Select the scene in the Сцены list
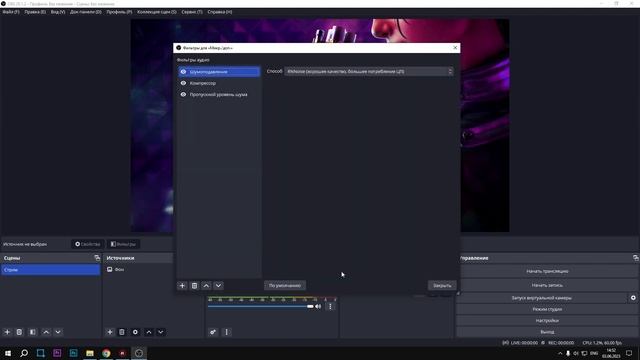Screen dimensions: 640x360 point(51,270)
